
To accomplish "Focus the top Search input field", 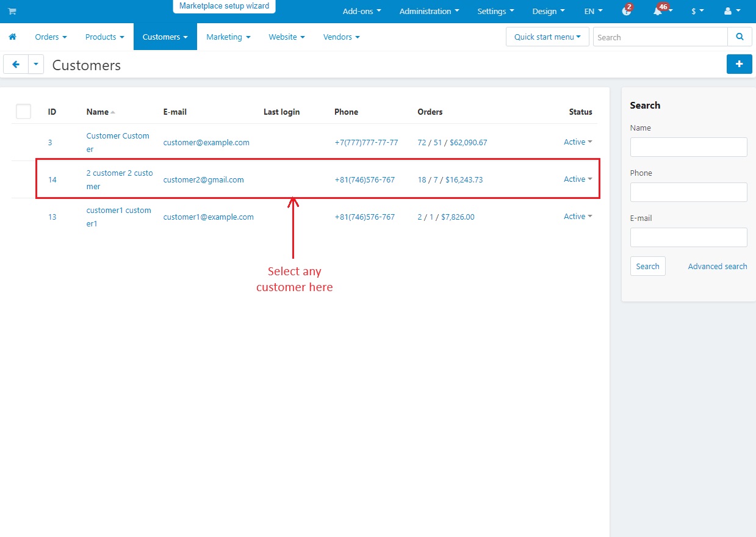I will [660, 37].
